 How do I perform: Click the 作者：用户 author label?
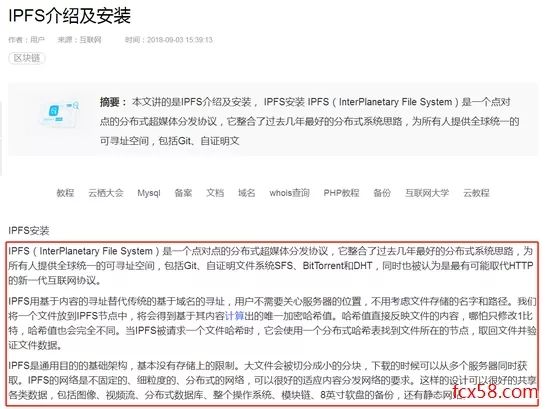(26, 40)
